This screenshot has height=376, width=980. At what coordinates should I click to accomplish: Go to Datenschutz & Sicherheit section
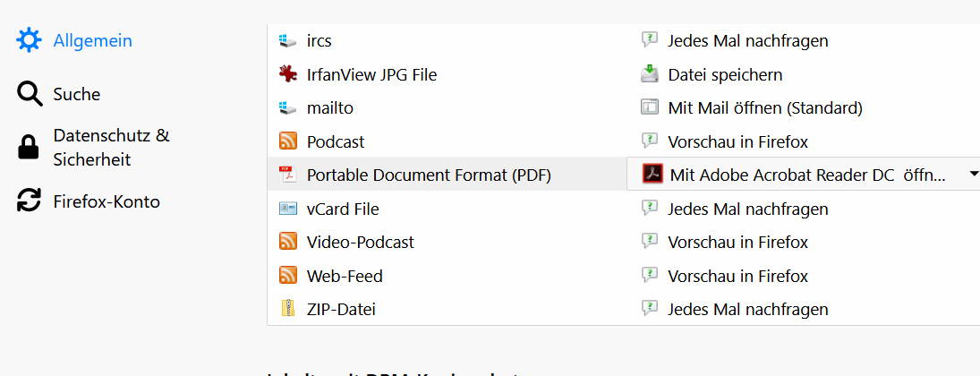(x=111, y=148)
